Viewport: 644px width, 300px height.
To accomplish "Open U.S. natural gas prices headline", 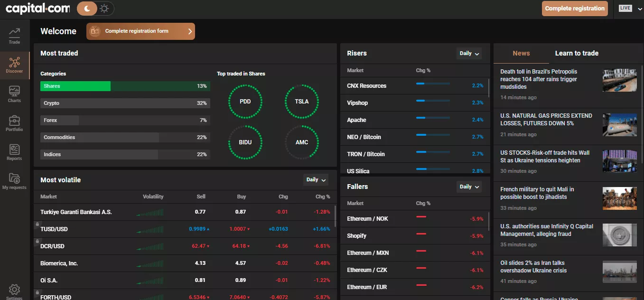I will (546, 120).
